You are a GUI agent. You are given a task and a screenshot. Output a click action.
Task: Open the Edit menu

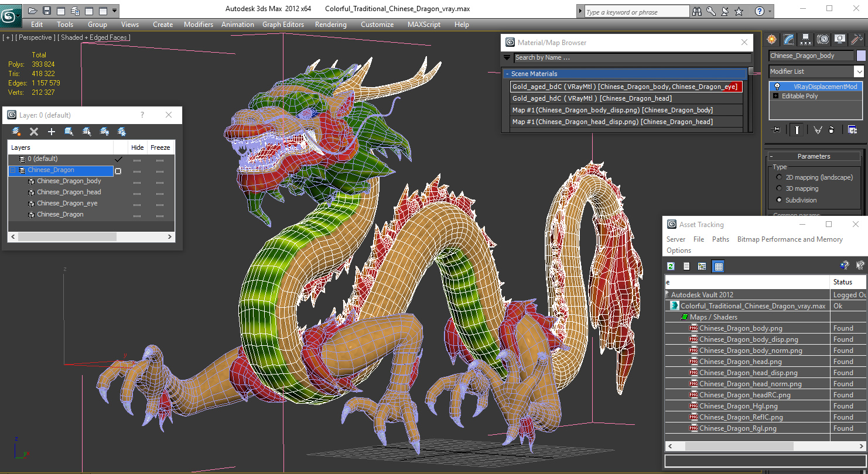pos(37,25)
